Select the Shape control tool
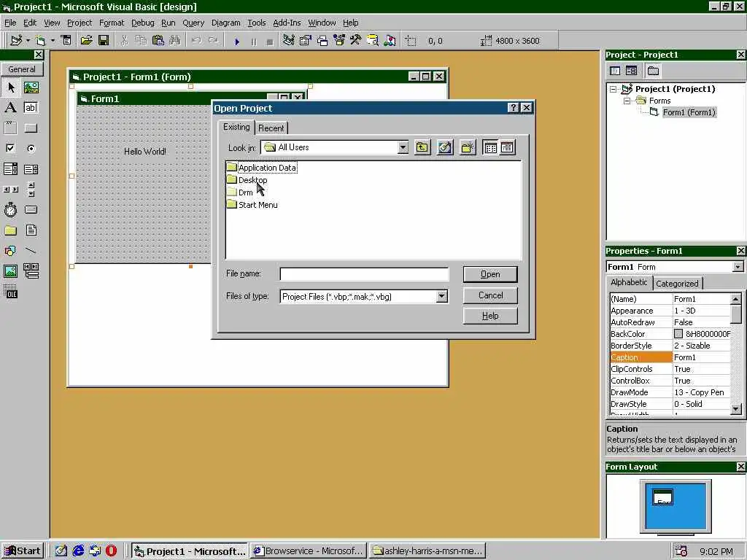The width and height of the screenshot is (747, 560). (10, 251)
